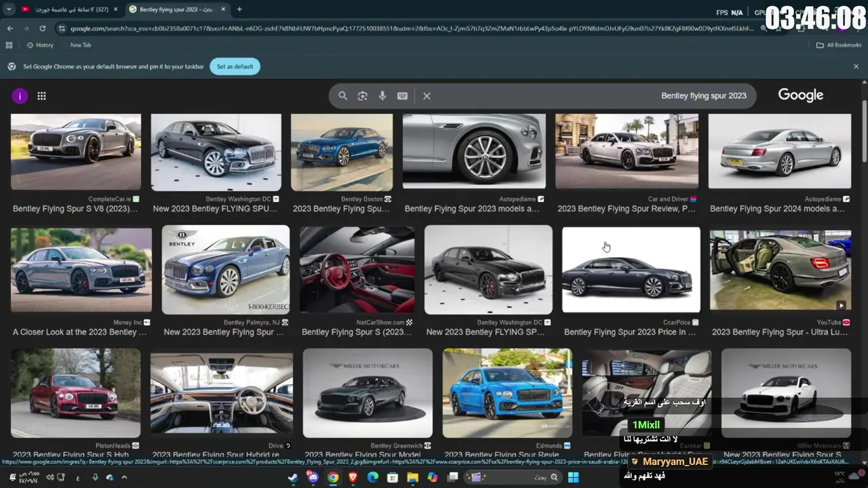Open Google Chrome from the taskbar
The image size is (868, 488).
pos(333,477)
